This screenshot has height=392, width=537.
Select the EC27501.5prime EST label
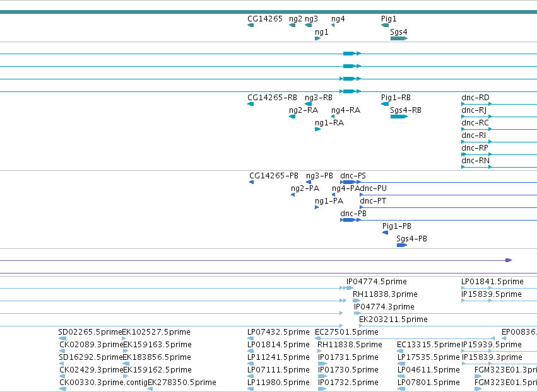coord(346,333)
